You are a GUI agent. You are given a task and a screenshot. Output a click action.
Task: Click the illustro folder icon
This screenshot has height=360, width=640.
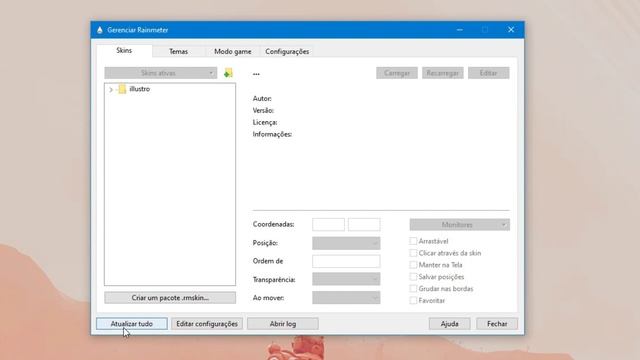(122, 89)
